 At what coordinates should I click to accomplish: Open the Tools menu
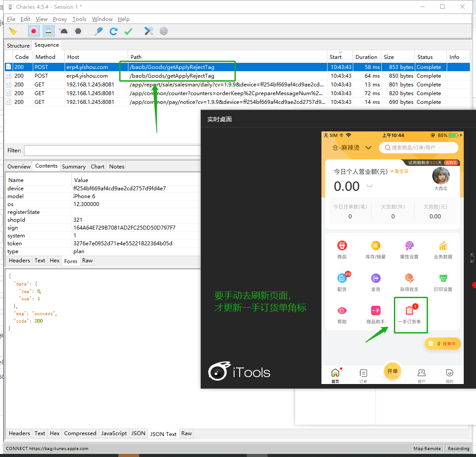point(79,19)
